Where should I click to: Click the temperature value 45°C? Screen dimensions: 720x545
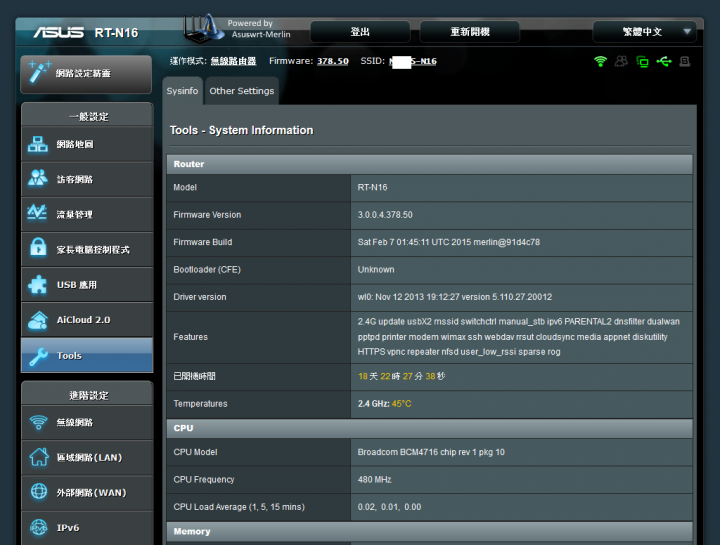(401, 404)
